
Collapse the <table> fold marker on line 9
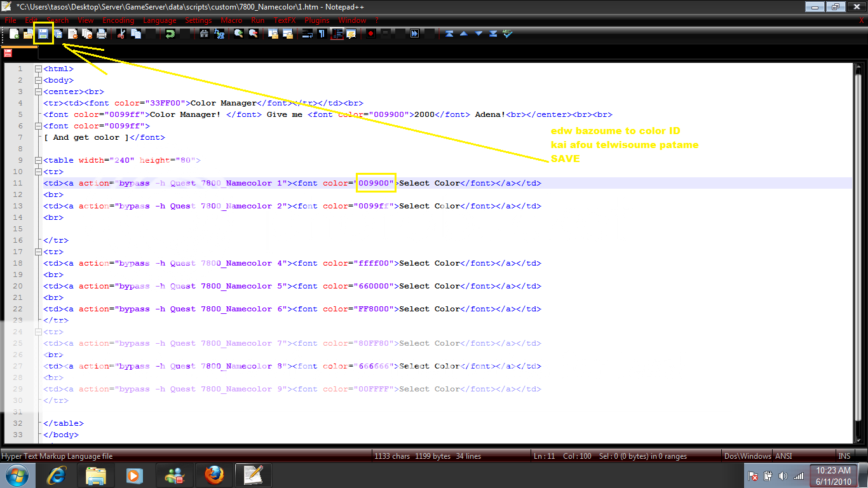coord(38,160)
